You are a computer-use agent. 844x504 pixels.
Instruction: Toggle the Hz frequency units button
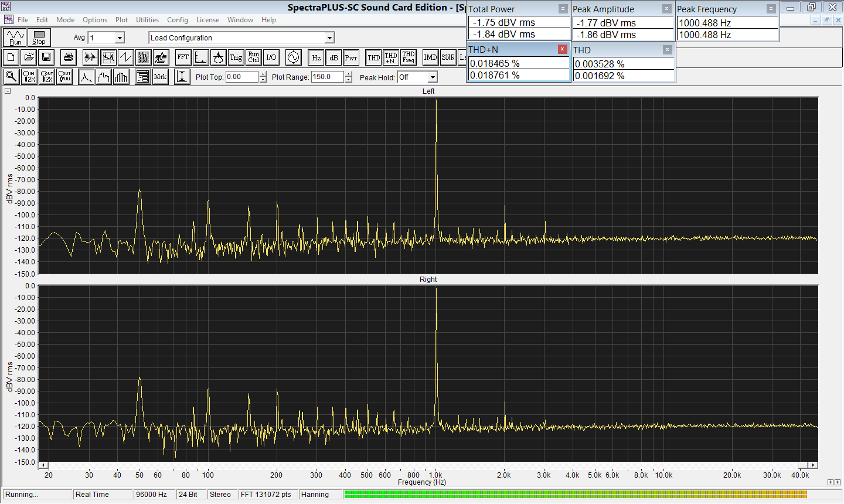click(316, 57)
